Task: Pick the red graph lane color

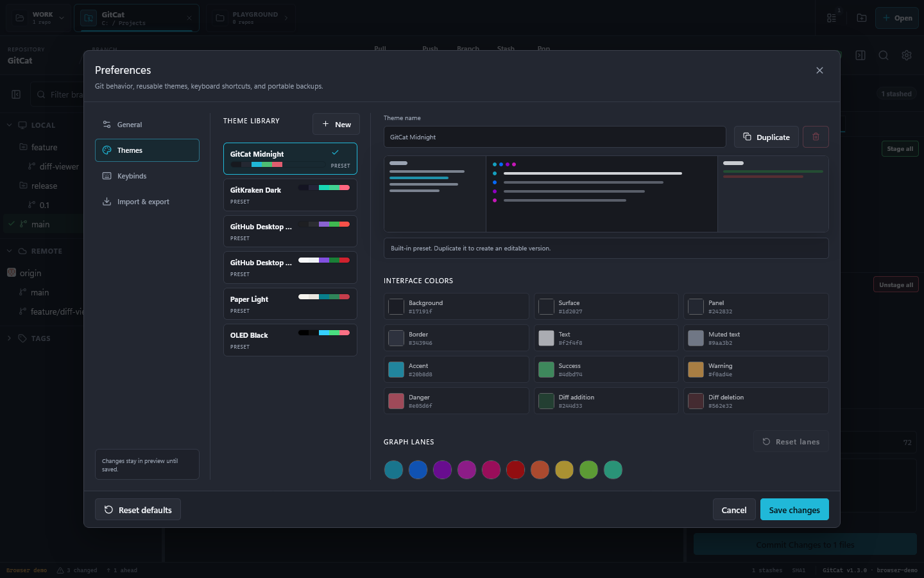Action: coord(515,469)
